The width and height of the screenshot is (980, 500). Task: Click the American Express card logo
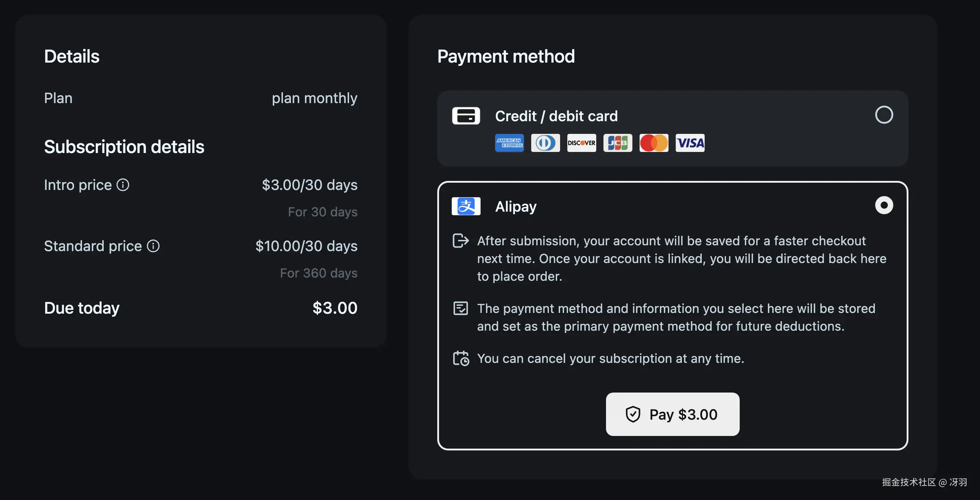tap(509, 143)
